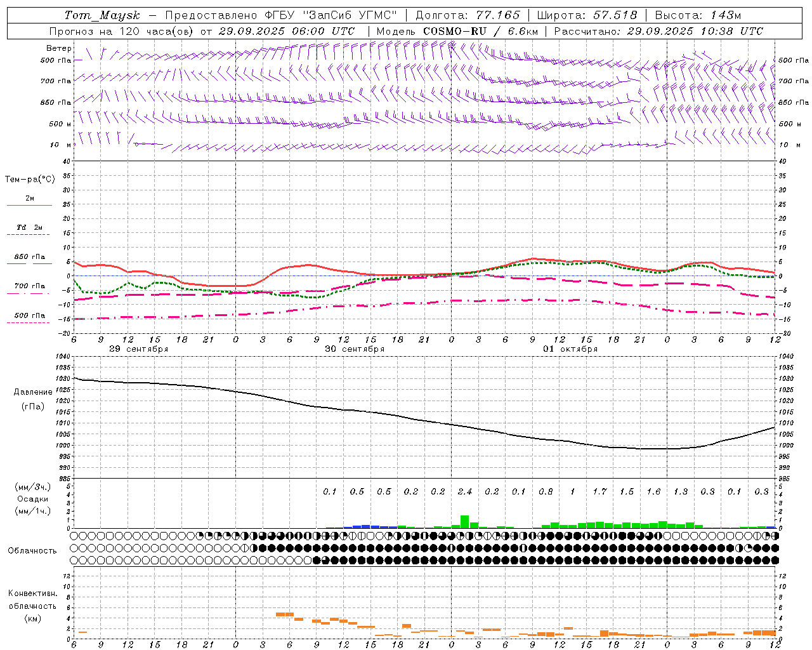
Task: Select the "ЗапСиб УГМС" provider name
Action: tap(351, 15)
